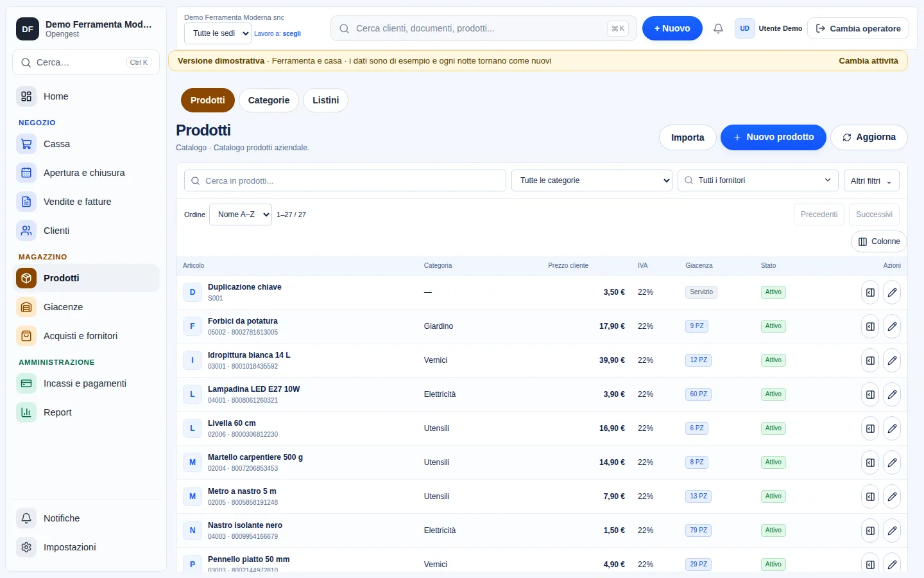The width and height of the screenshot is (924, 578).
Task: Click the Cambia attività link
Action: (869, 61)
